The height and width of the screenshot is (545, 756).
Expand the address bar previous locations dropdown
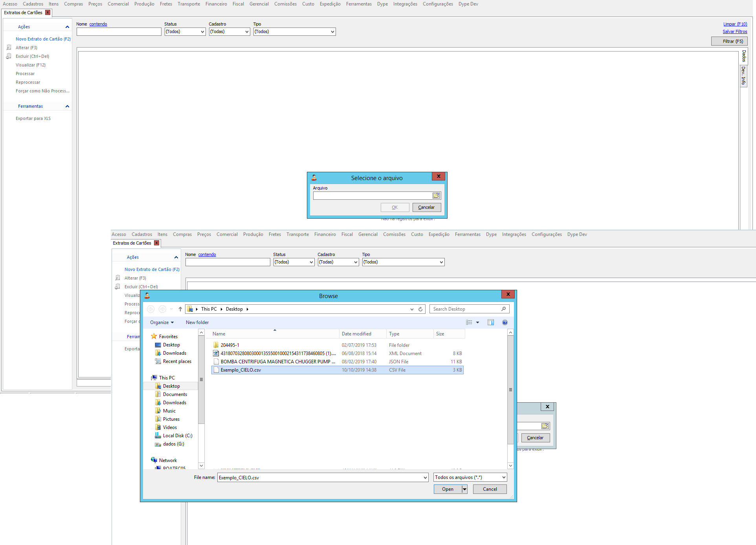pyautogui.click(x=412, y=309)
